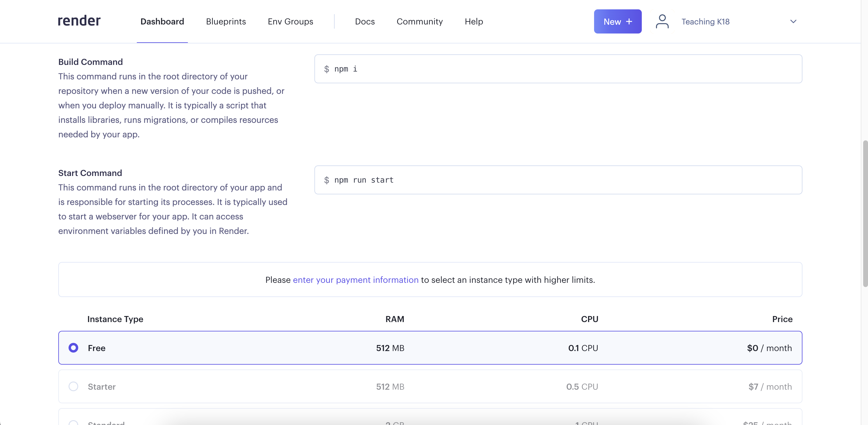Select the Standard instance type radio
Image resolution: width=868 pixels, height=425 pixels.
click(73, 423)
